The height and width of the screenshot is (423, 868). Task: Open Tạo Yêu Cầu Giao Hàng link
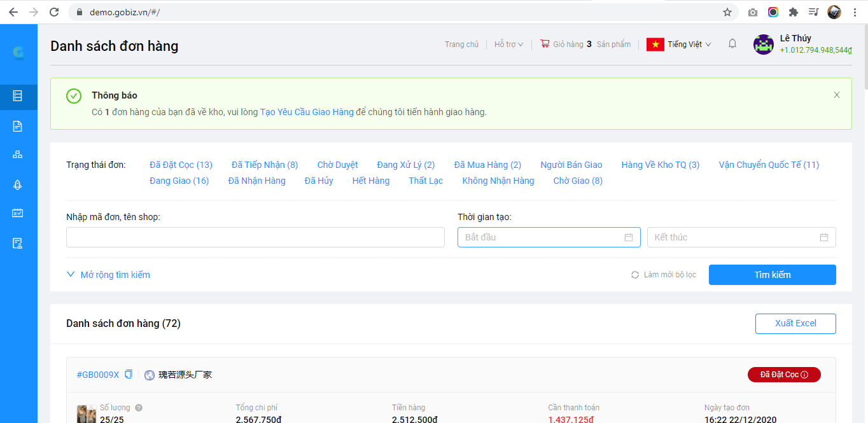tap(307, 112)
